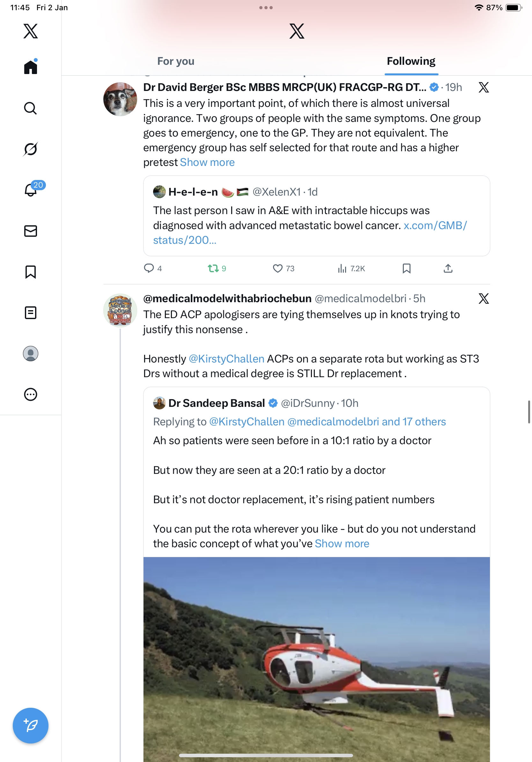This screenshot has height=762, width=532.
Task: Open Grok from the sidebar
Action: click(x=31, y=149)
